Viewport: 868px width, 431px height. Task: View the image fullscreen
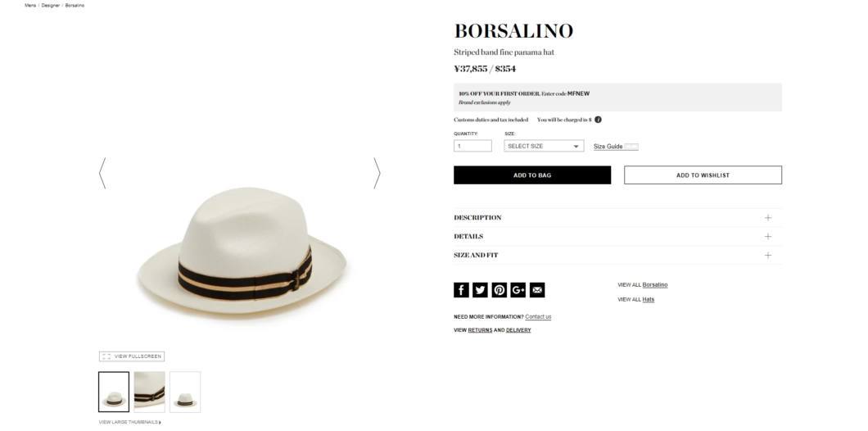click(x=132, y=356)
